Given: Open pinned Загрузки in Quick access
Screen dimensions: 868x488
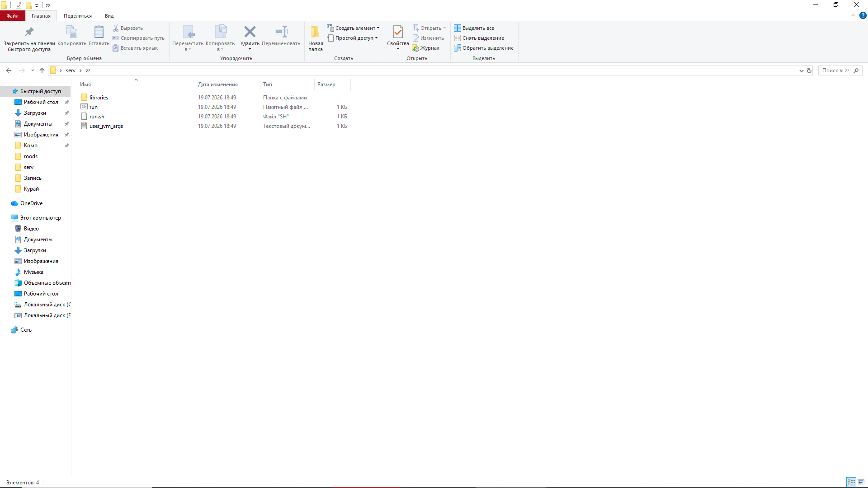Looking at the screenshot, I should tap(35, 113).
